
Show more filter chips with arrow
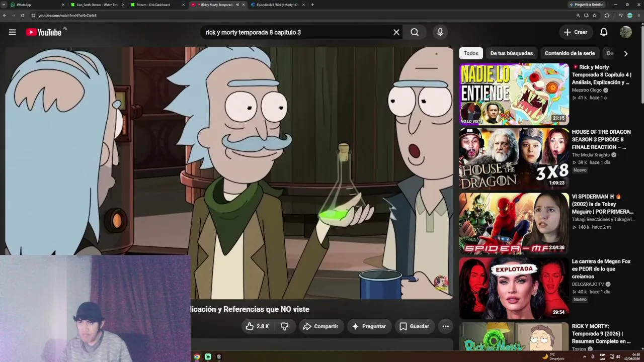[x=626, y=53]
